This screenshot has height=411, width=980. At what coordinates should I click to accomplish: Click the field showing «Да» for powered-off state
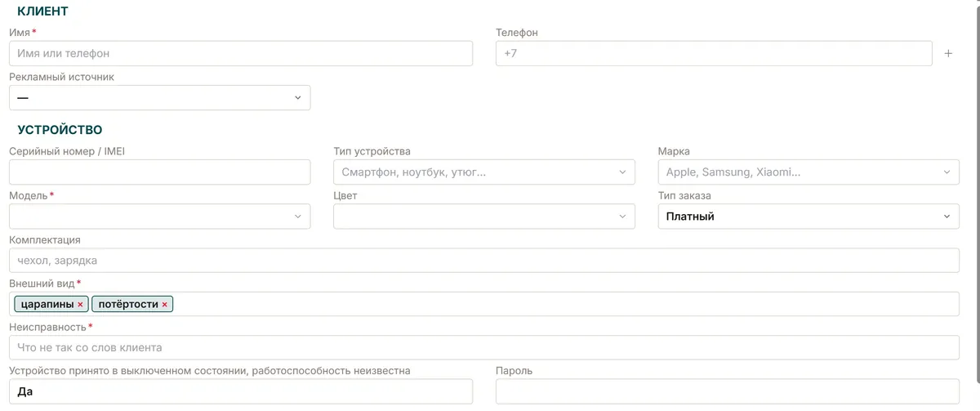click(x=241, y=391)
